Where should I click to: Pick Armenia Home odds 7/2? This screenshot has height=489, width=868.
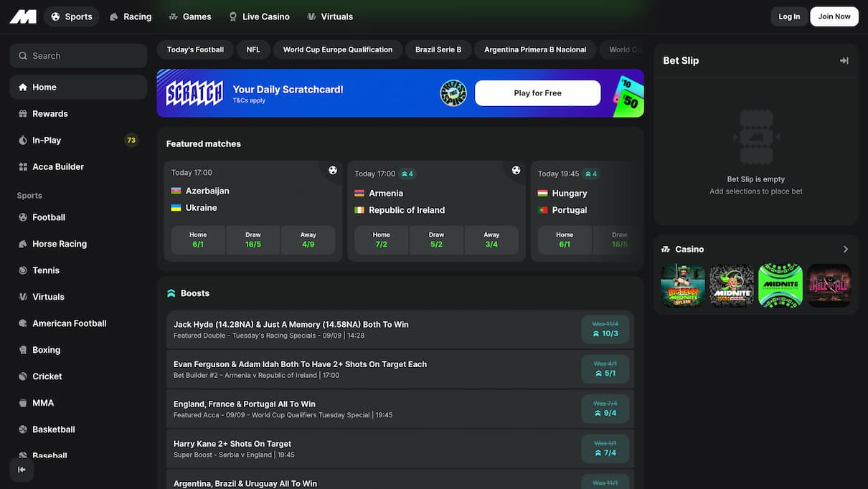pyautogui.click(x=382, y=240)
